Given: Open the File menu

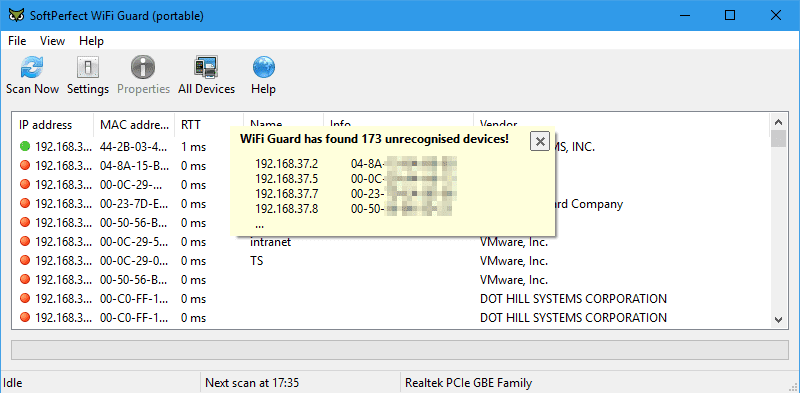Looking at the screenshot, I should (x=17, y=41).
